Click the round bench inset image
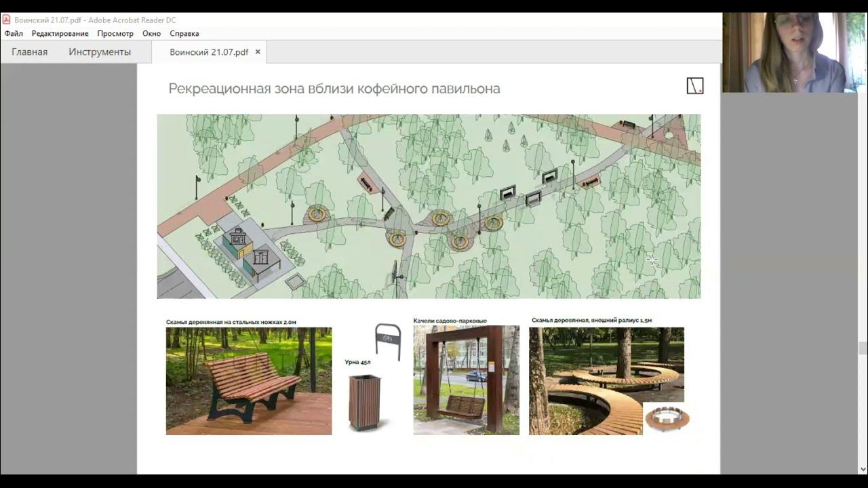The width and height of the screenshot is (868, 488). pyautogui.click(x=667, y=418)
